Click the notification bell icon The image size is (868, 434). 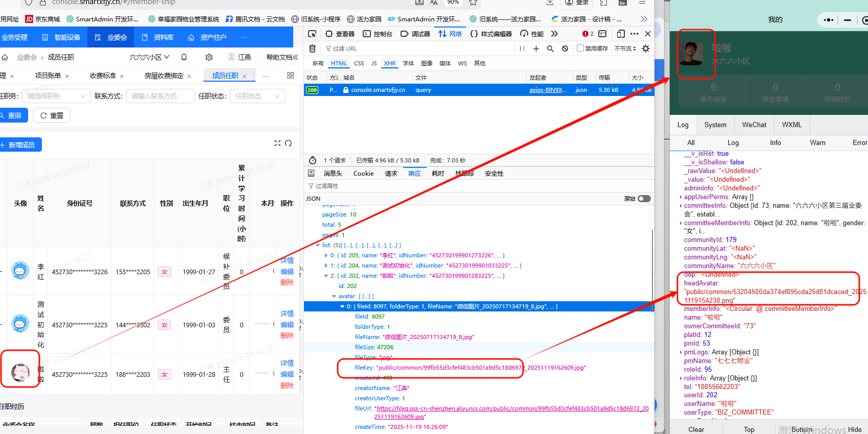[x=184, y=57]
